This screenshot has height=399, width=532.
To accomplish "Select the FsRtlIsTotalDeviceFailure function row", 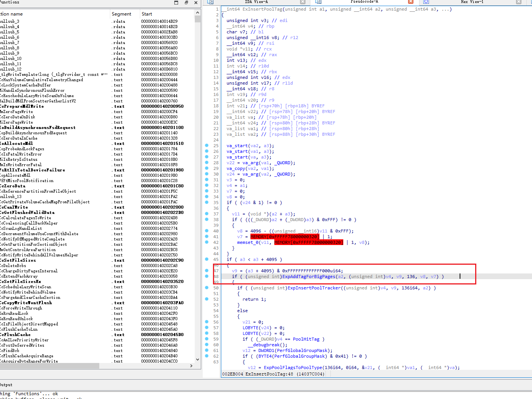I will pyautogui.click(x=97, y=170).
